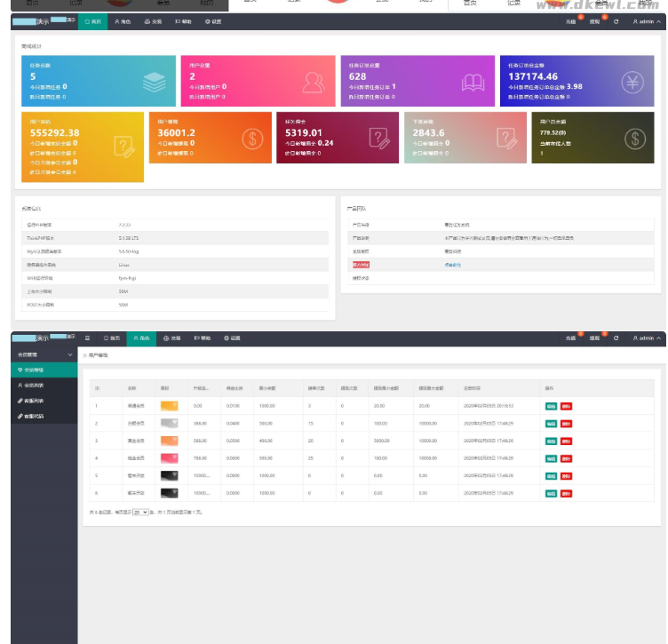668x644 pixels.
Task: Click the yen icon on the 137174.46 card
Action: [x=632, y=82]
